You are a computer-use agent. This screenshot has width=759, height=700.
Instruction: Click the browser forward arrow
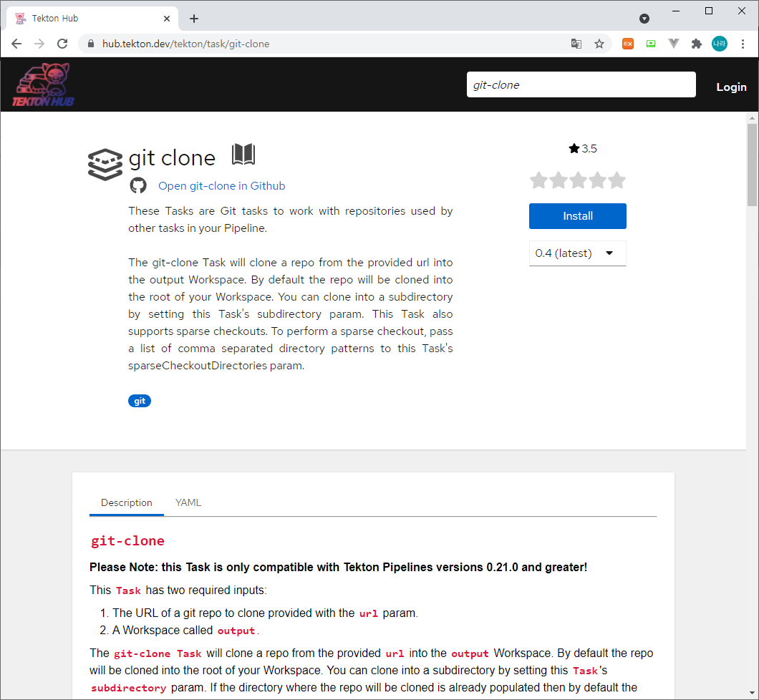click(x=39, y=44)
